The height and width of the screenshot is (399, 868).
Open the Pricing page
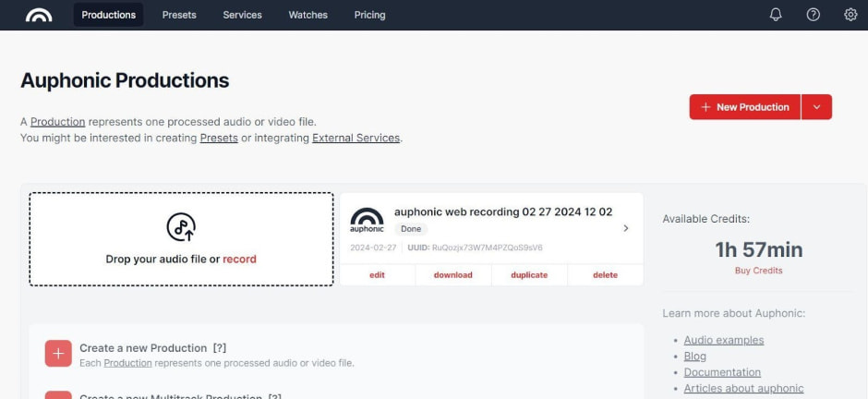coord(369,15)
